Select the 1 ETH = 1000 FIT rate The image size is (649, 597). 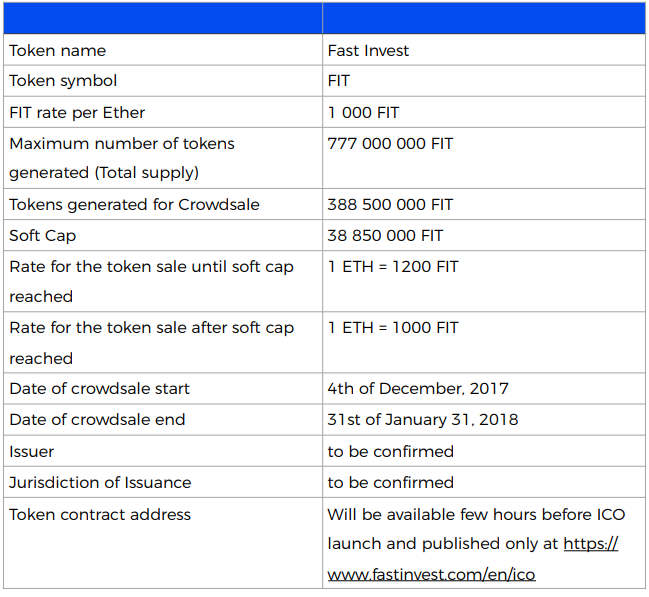point(393,327)
